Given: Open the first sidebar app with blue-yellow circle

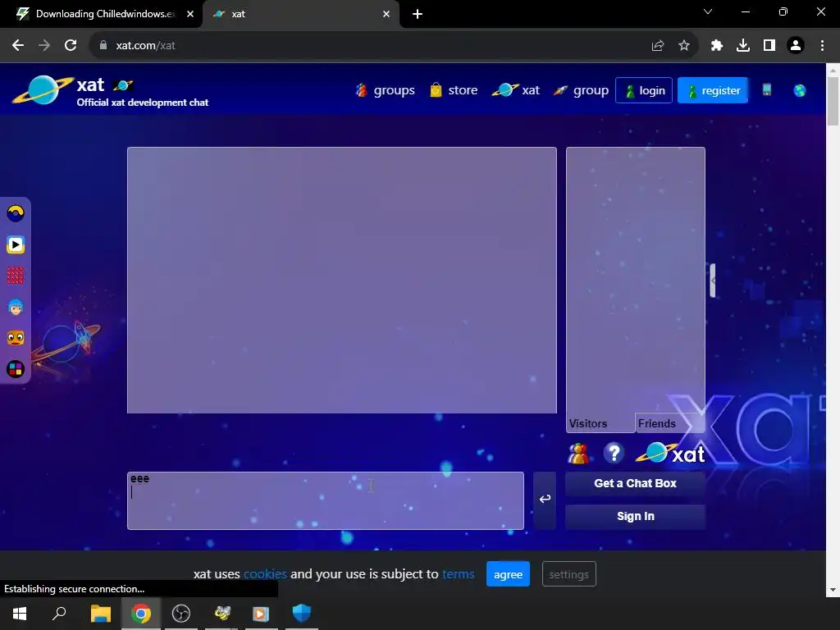Looking at the screenshot, I should click(x=16, y=213).
